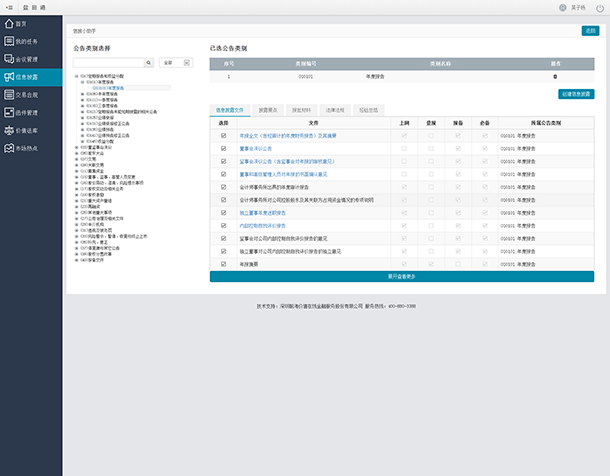Click the power logout icon
The height and width of the screenshot is (476, 610).
(600, 8)
